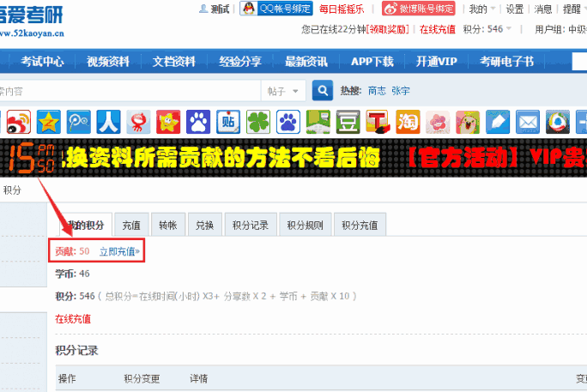The width and height of the screenshot is (587, 392).
Task: Click the 立即充值 link
Action: click(119, 251)
